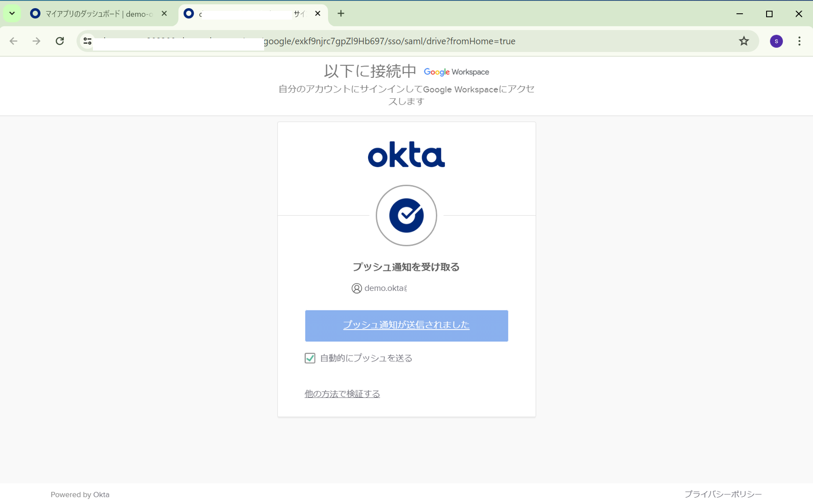Reload the current page
This screenshot has width=813, height=504.
tap(60, 41)
